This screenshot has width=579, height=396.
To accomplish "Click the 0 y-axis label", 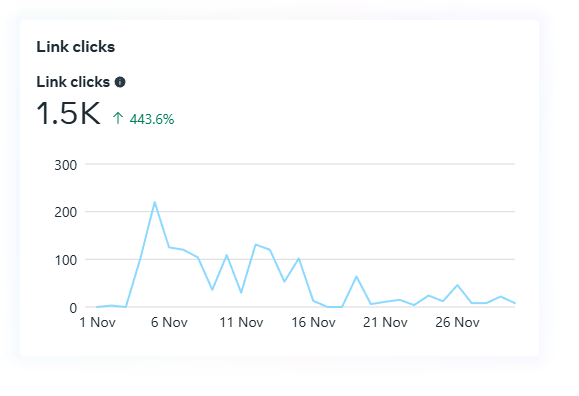I will coord(73,308).
